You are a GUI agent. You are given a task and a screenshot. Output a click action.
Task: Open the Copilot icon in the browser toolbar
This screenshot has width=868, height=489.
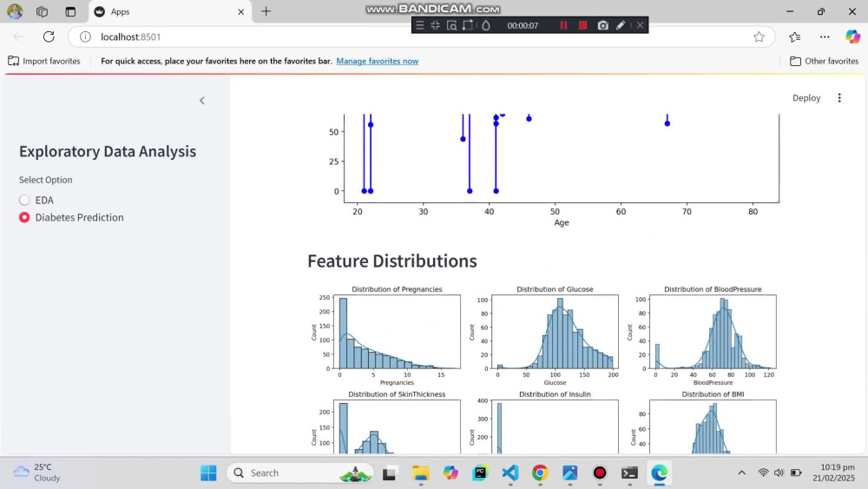[x=852, y=36]
